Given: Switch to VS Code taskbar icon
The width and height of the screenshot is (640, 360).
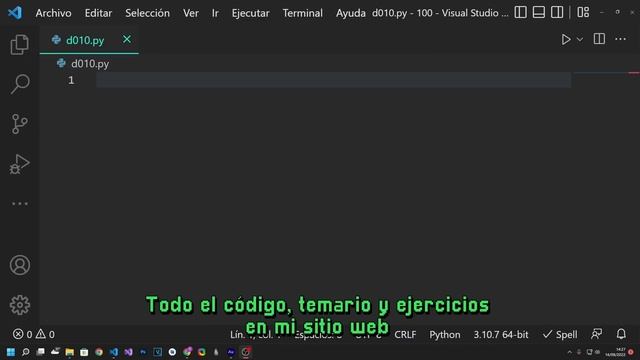Looking at the screenshot, I should click(x=113, y=352).
